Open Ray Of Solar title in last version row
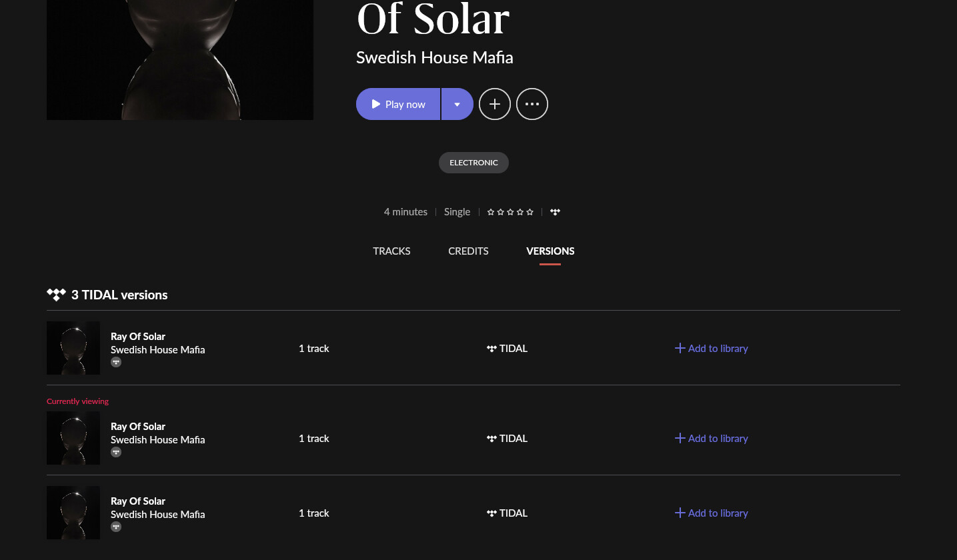957x560 pixels. point(138,501)
